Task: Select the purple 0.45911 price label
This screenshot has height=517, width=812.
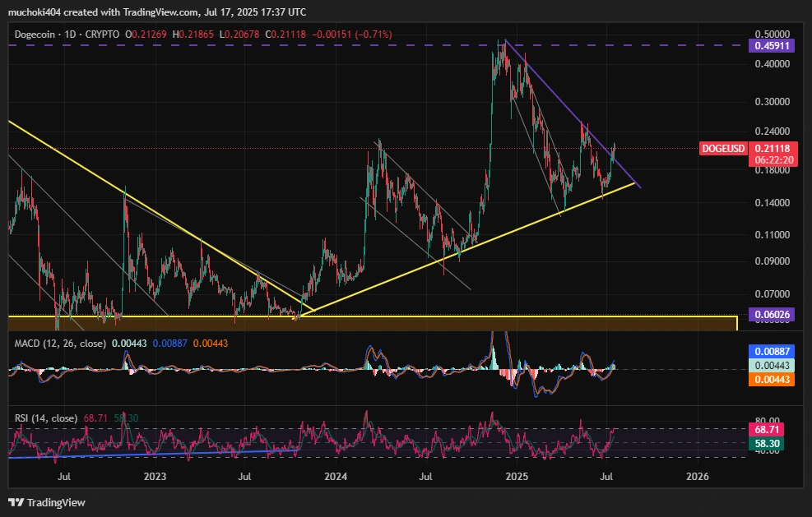Action: pyautogui.click(x=773, y=47)
